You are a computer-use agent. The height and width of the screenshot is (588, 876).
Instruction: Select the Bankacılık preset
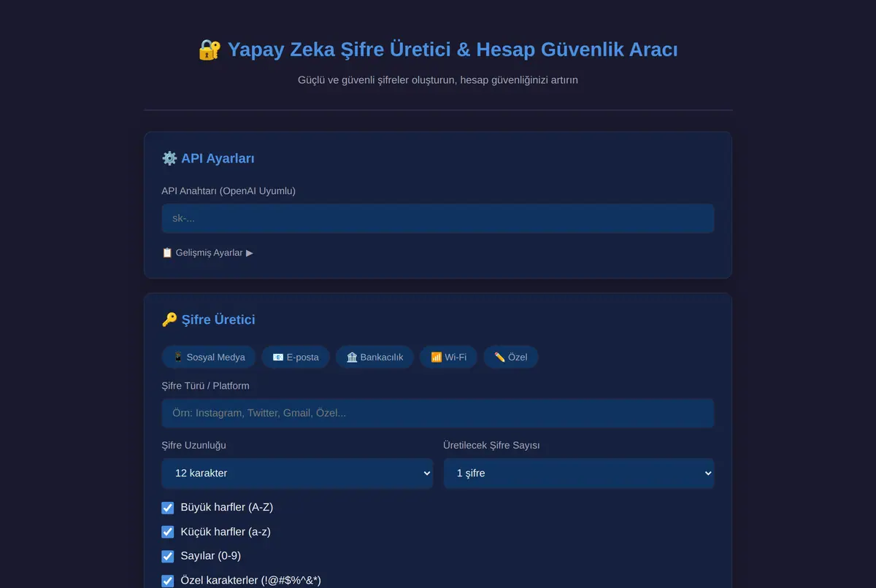coord(374,357)
